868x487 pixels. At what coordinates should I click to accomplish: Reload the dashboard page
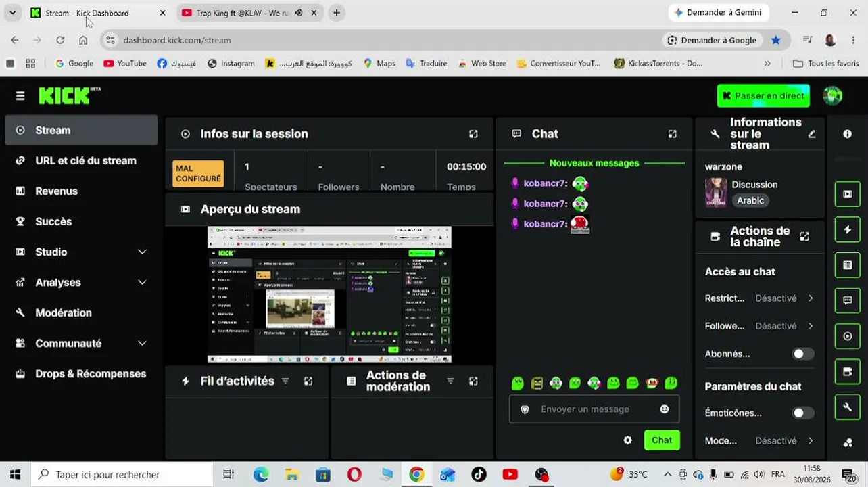tap(60, 40)
